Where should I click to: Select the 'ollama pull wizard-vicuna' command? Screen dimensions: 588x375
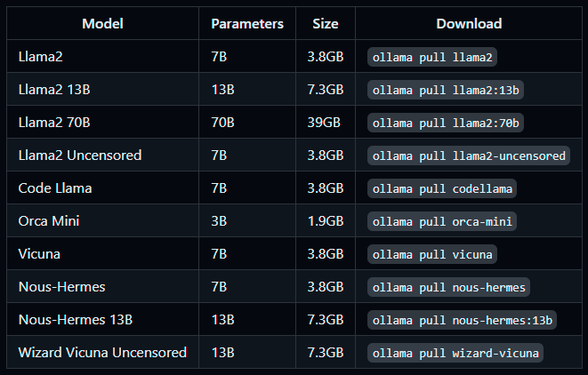pyautogui.click(x=455, y=353)
